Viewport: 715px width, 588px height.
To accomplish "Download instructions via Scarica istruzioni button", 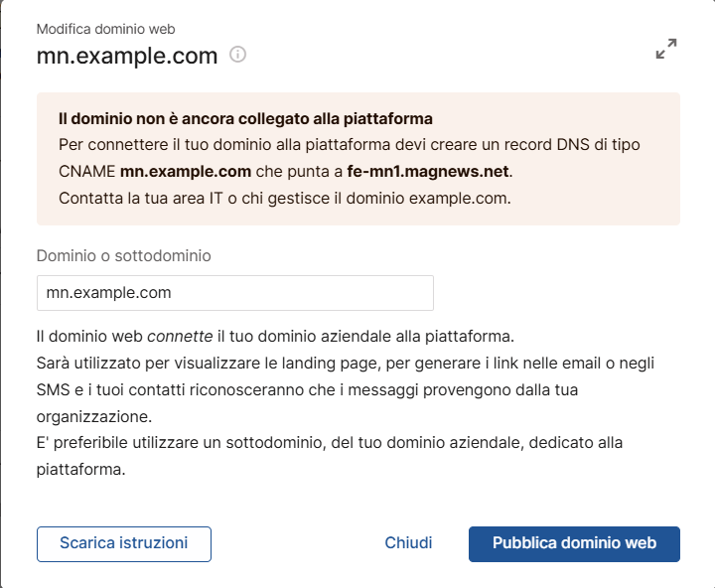I will click(x=124, y=543).
